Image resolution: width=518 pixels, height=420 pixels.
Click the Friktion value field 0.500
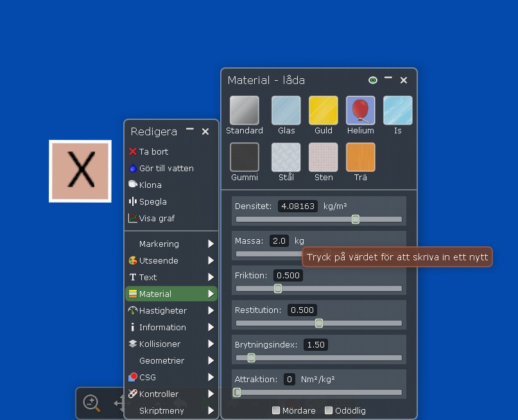(x=288, y=275)
